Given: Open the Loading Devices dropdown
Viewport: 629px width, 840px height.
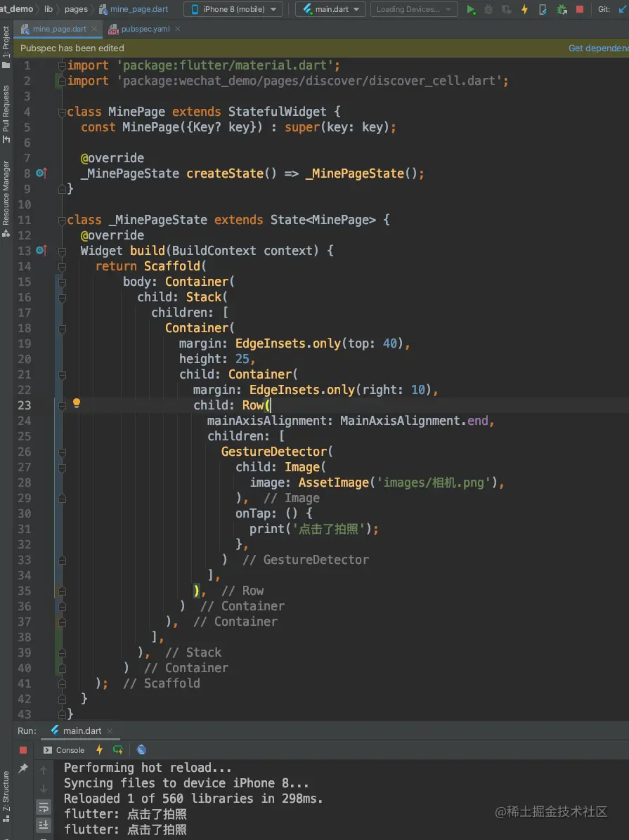Looking at the screenshot, I should click(414, 9).
